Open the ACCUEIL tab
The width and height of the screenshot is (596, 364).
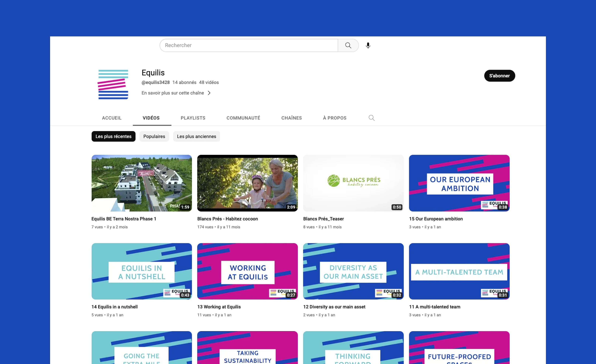(x=112, y=118)
